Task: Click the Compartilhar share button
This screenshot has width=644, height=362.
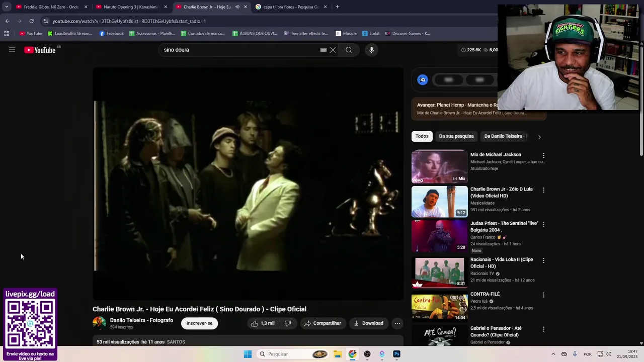Action: pyautogui.click(x=323, y=323)
